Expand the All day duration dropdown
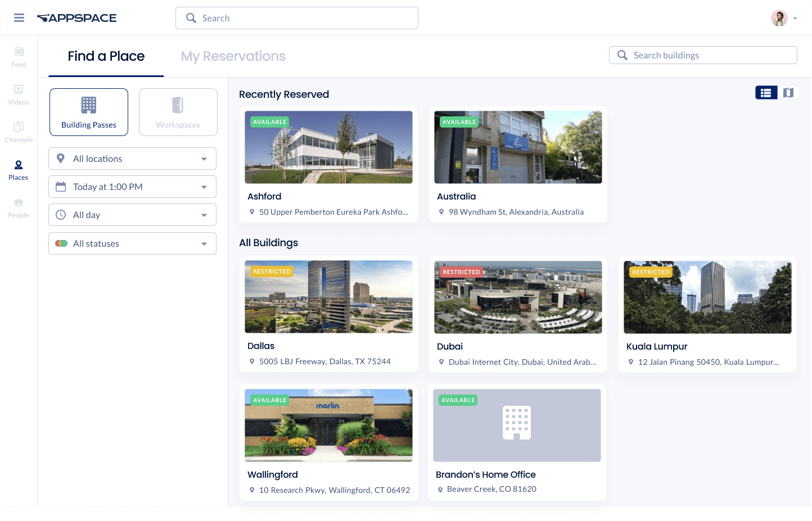Screen dimensions: 812x521 pyautogui.click(x=132, y=215)
